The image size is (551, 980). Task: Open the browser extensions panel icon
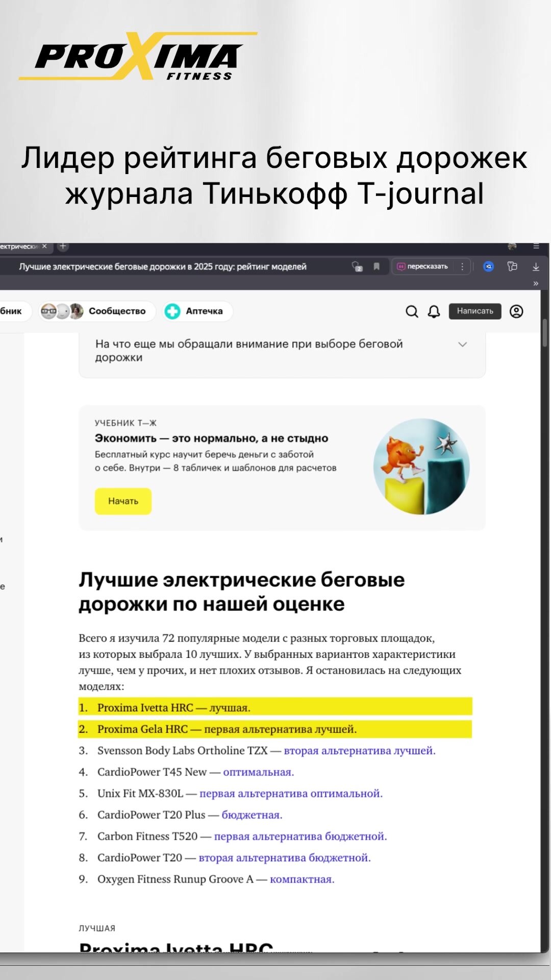(x=512, y=266)
